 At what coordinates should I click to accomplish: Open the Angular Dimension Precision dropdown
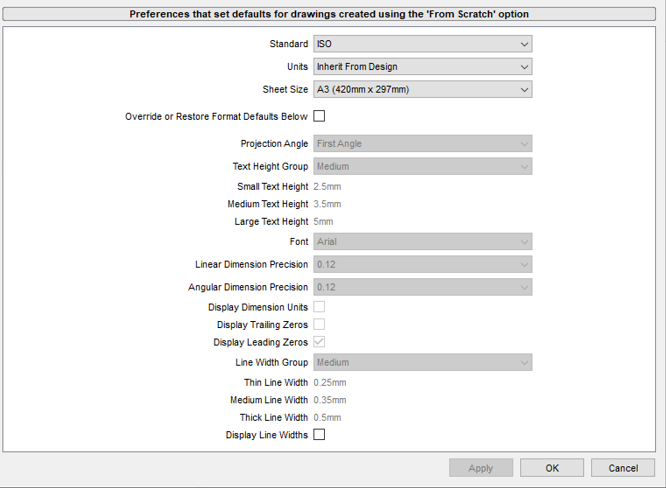pyautogui.click(x=423, y=287)
